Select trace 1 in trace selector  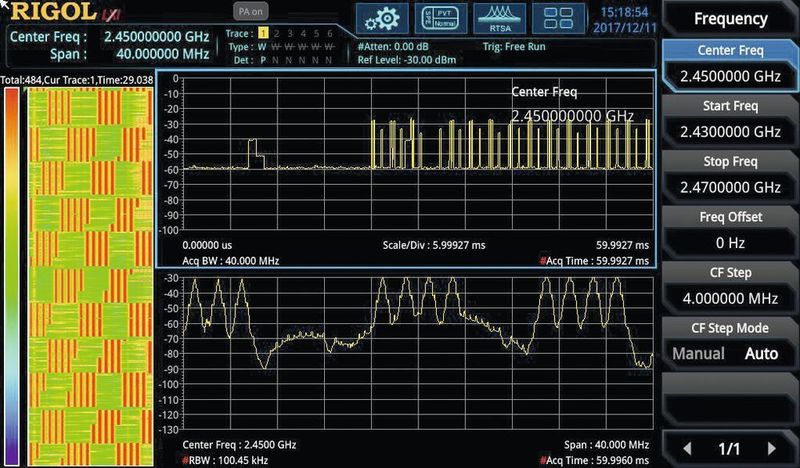263,33
